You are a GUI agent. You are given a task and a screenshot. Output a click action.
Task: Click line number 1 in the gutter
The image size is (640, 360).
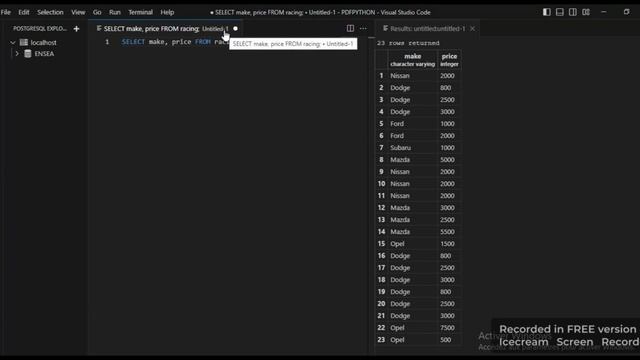[107, 42]
